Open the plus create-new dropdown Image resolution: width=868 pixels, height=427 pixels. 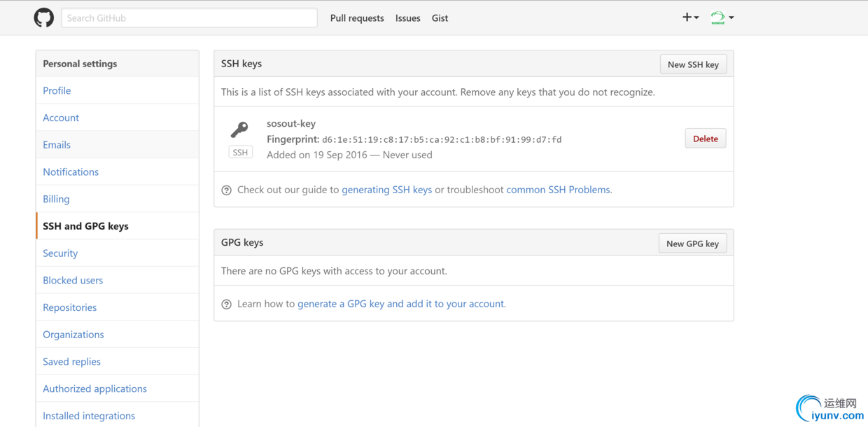click(690, 17)
